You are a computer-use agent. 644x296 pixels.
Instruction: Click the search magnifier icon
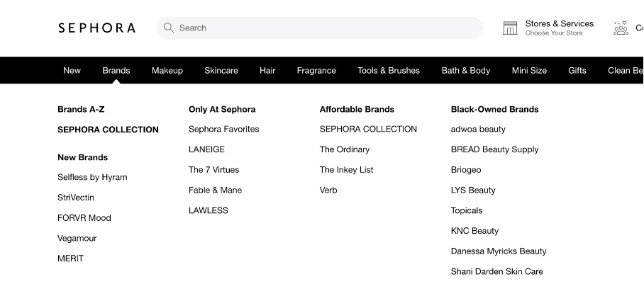(x=169, y=28)
